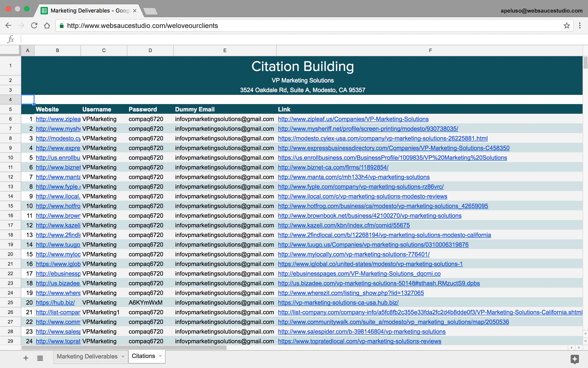Click the Dummy Email heading cell
The width and height of the screenshot is (588, 368).
tap(225, 109)
